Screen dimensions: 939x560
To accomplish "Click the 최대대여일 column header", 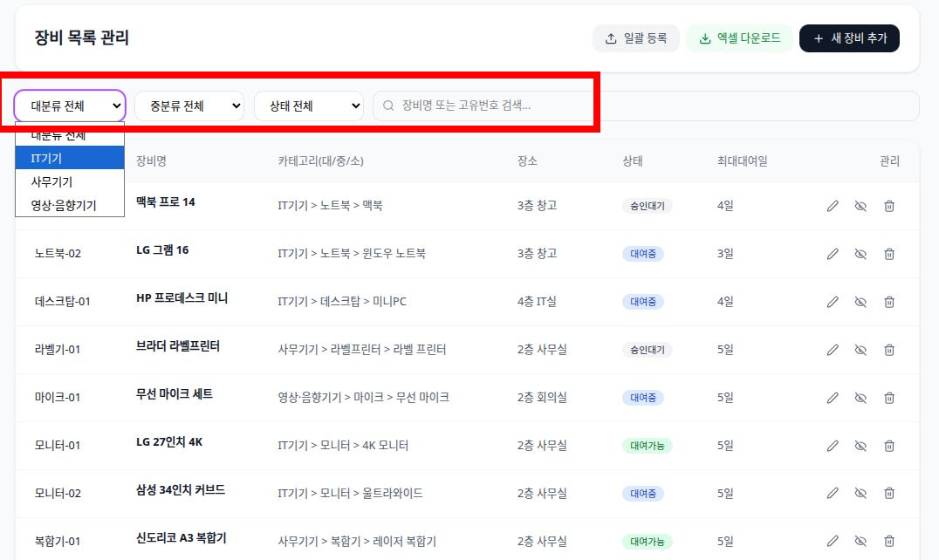I will click(742, 161).
